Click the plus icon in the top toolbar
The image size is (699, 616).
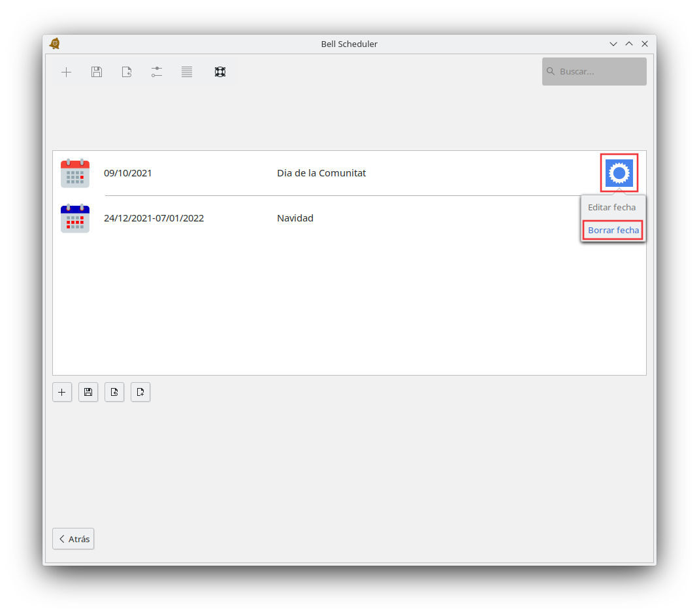tap(66, 72)
